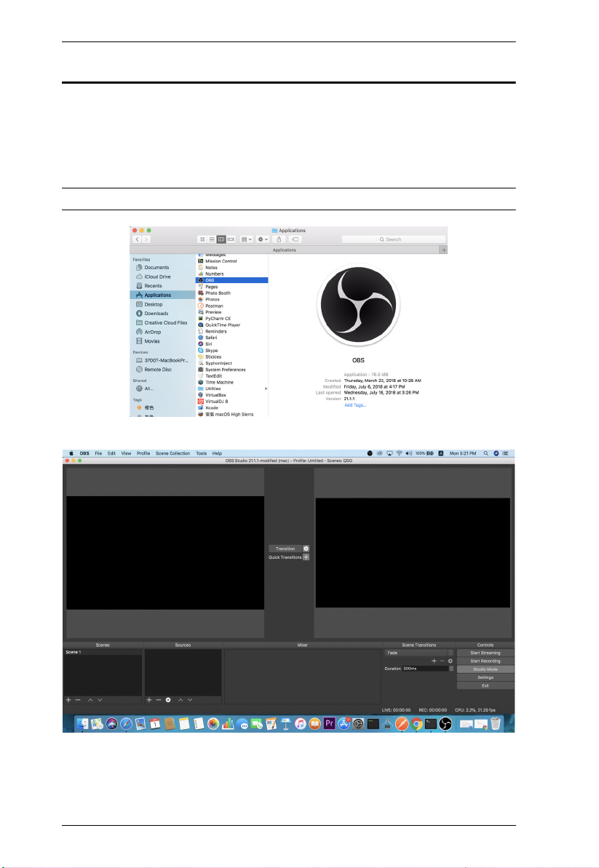This screenshot has width=599, height=868.
Task: Switch Finder to column view
Action: point(221,239)
